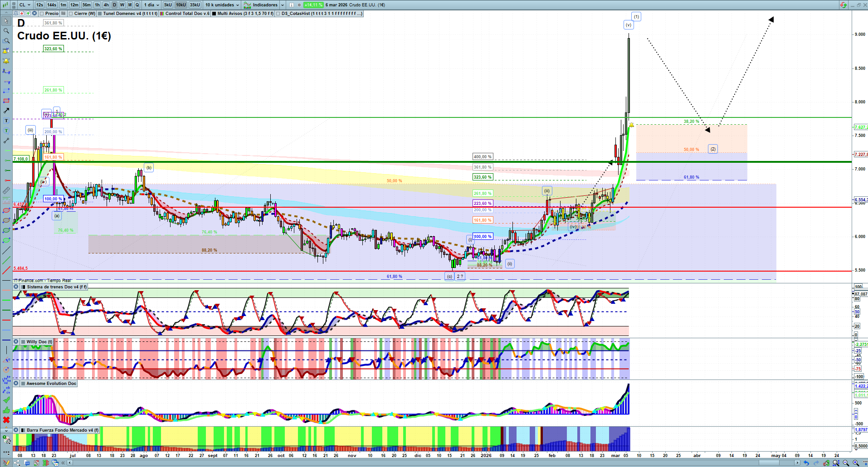Select the ruler measurement tool
The height and width of the screenshot is (467, 868).
tap(6, 190)
